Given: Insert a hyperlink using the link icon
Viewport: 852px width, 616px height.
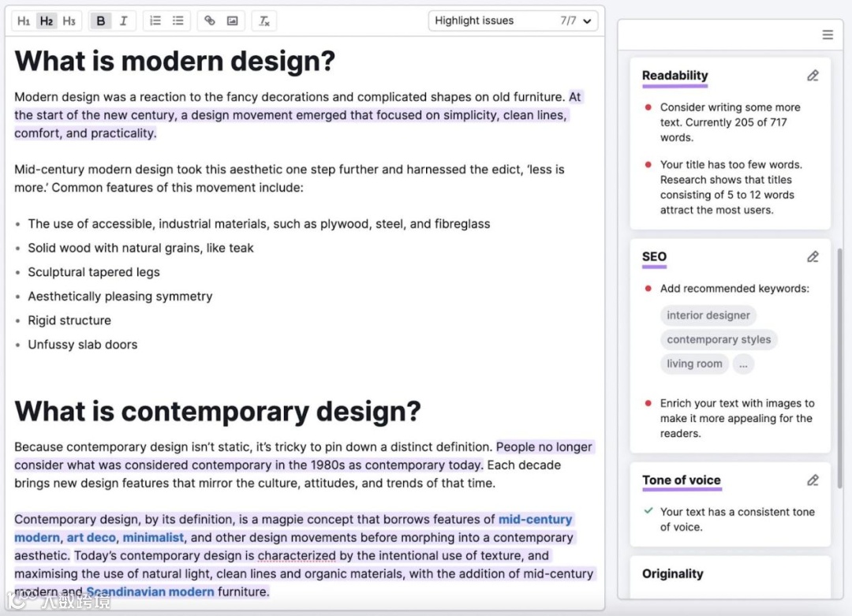Looking at the screenshot, I should (210, 21).
